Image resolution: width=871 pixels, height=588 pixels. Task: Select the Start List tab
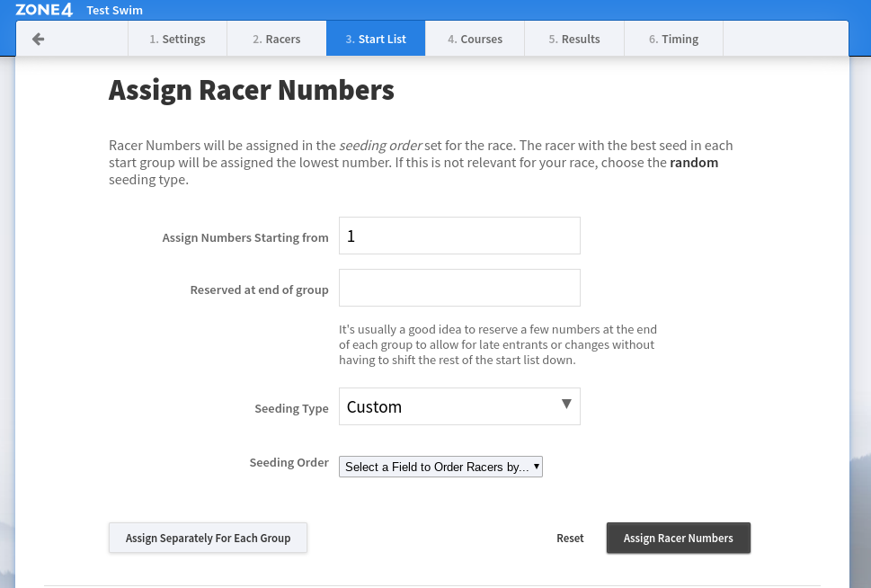point(376,39)
